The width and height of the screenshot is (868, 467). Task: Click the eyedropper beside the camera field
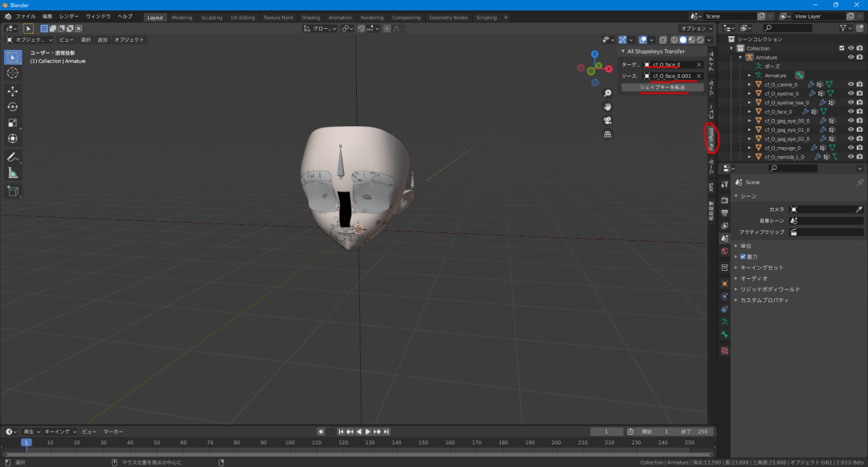[x=858, y=210]
